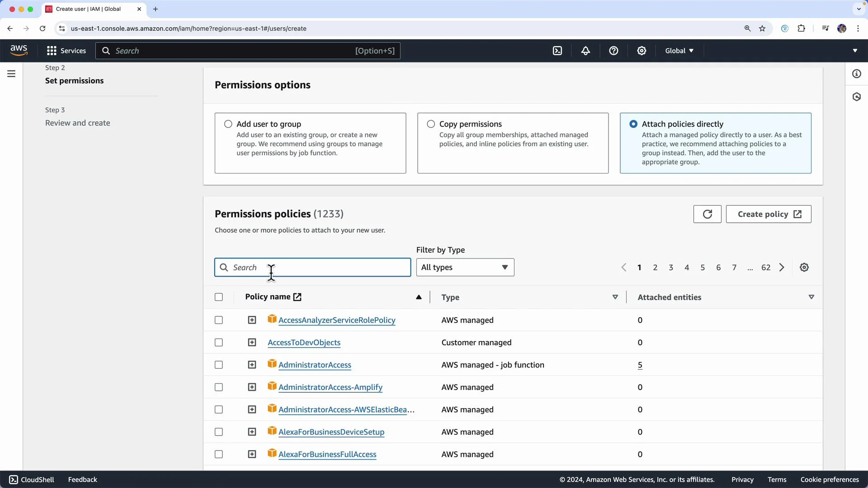Jump to page 62 of policies
Screen dimensions: 868x488
point(766,267)
